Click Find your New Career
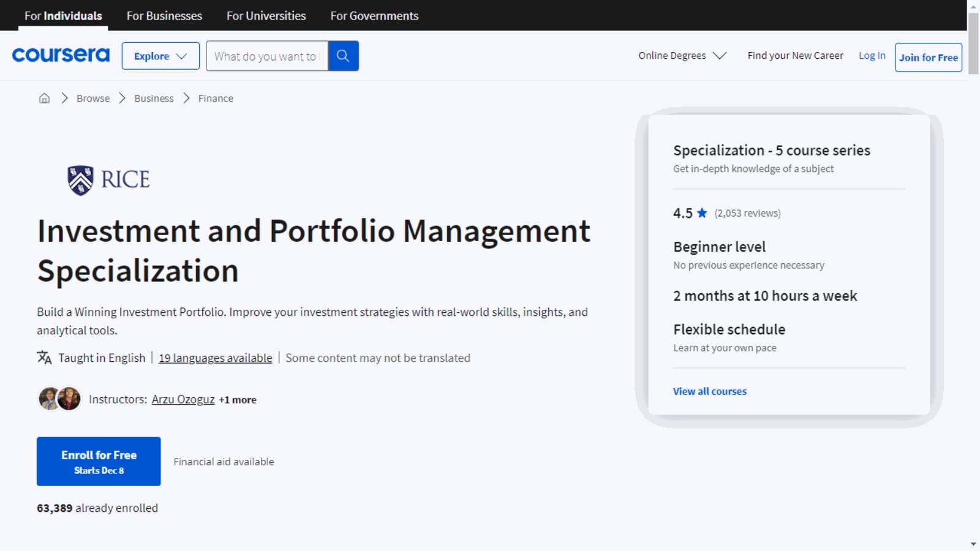The image size is (980, 551). click(795, 56)
